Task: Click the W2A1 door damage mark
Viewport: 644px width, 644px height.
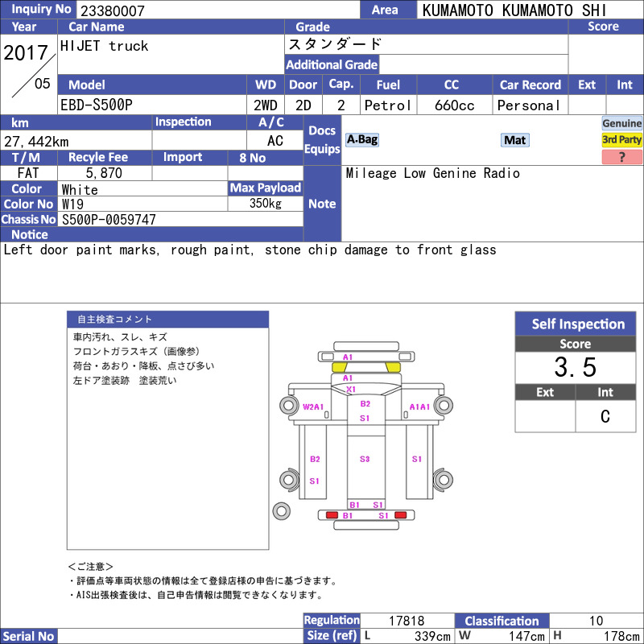Action: click(x=313, y=407)
